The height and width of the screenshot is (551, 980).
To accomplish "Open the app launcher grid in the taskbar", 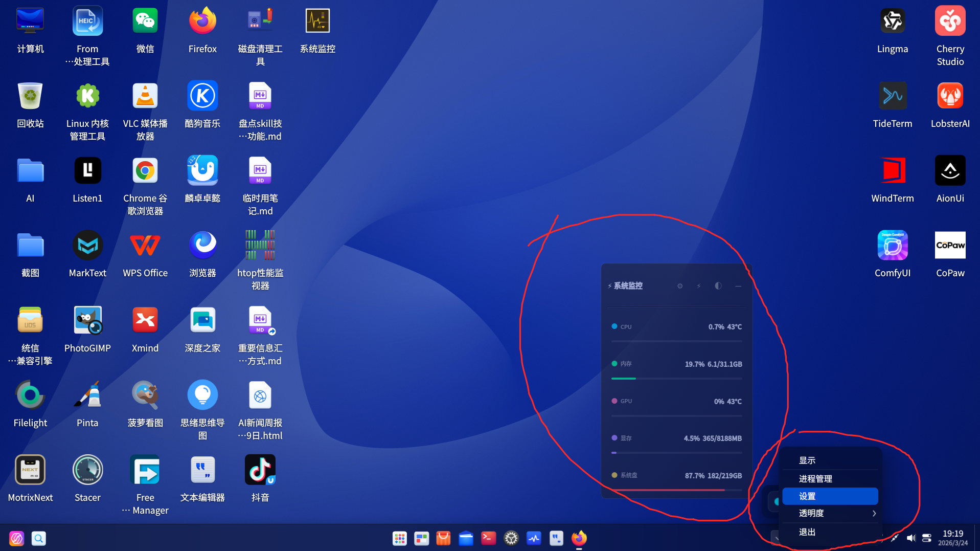I will tap(399, 538).
